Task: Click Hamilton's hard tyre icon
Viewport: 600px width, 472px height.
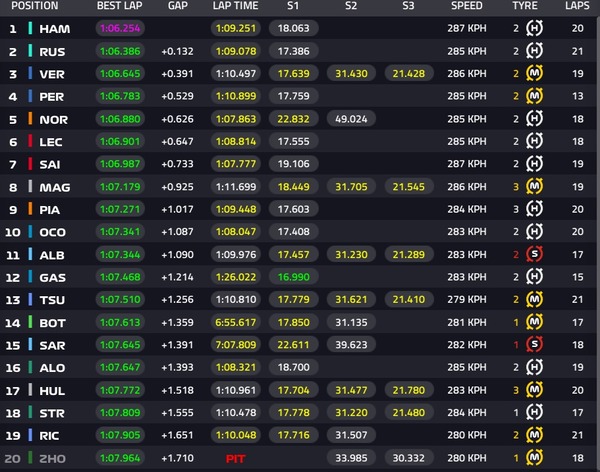Action: click(534, 28)
